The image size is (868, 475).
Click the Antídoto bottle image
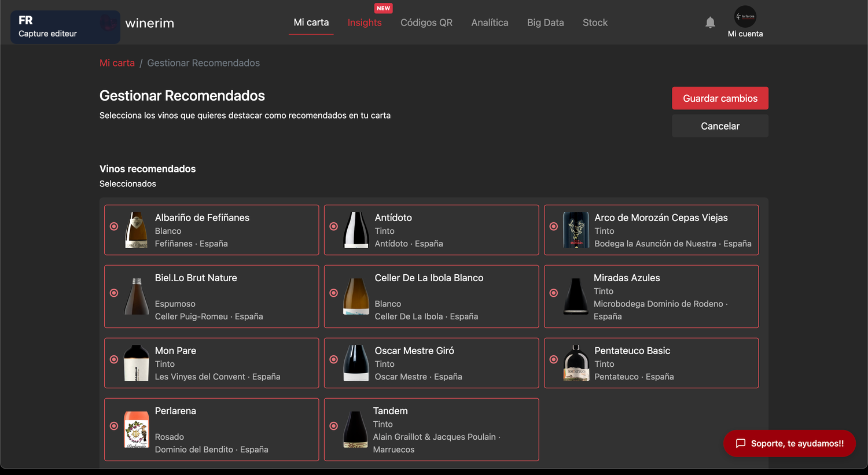pyautogui.click(x=356, y=230)
